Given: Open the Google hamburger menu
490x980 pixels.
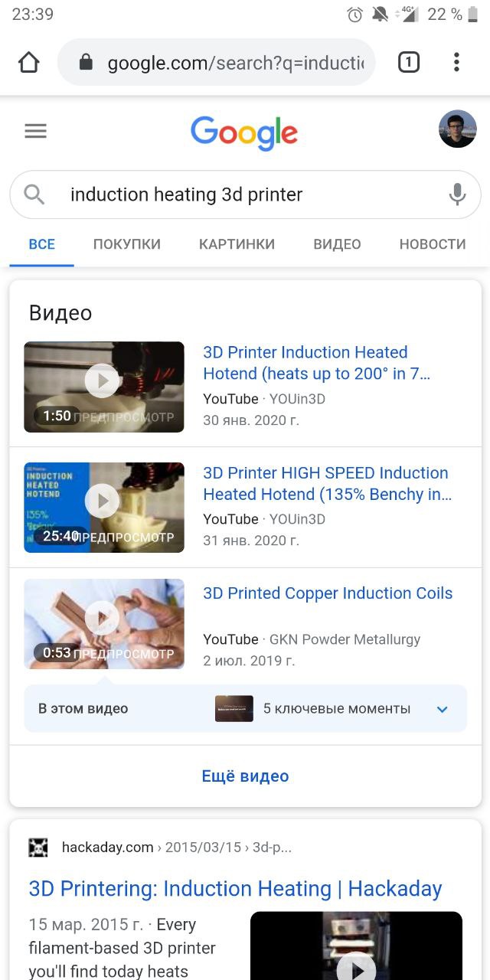Looking at the screenshot, I should (36, 131).
